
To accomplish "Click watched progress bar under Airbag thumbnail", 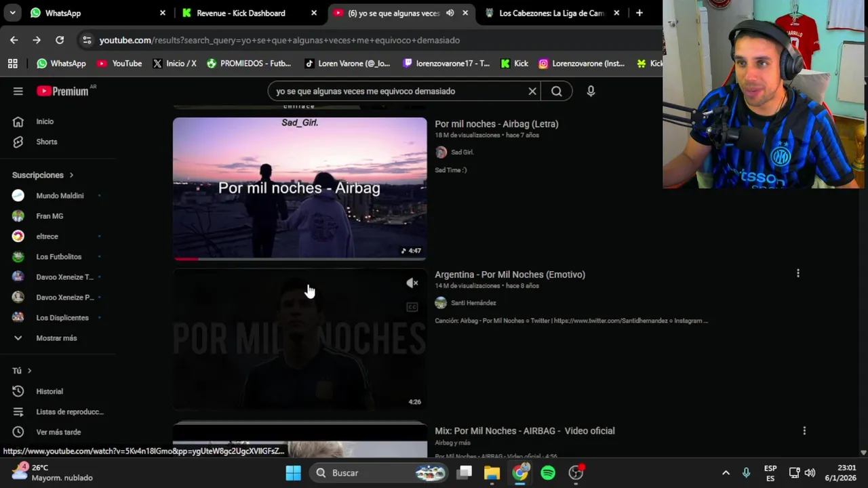I will [x=300, y=259].
